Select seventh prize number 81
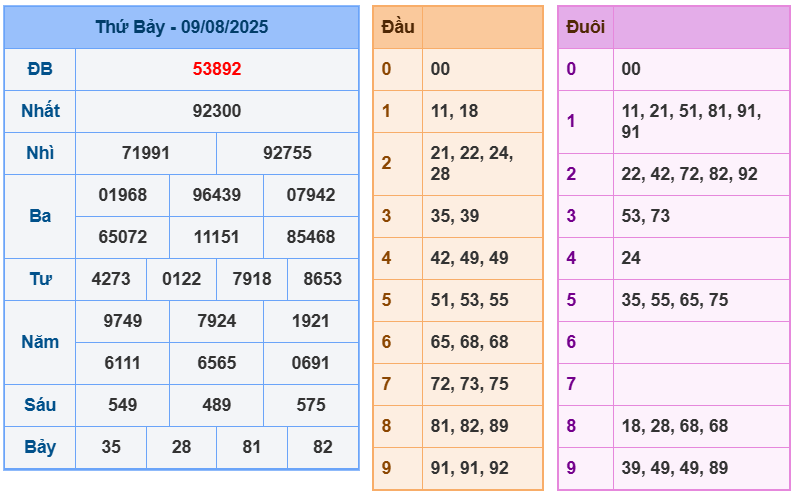This screenshot has width=792, height=494. tap(252, 447)
